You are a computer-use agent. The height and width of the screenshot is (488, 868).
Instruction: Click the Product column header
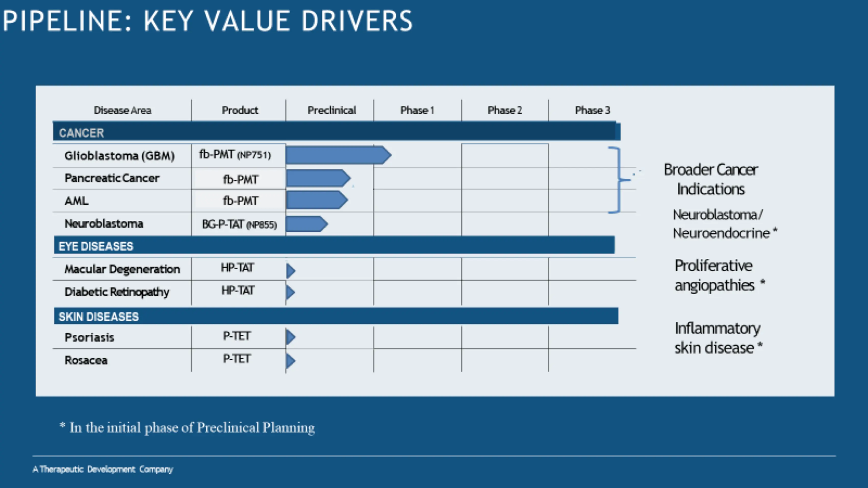(x=240, y=110)
